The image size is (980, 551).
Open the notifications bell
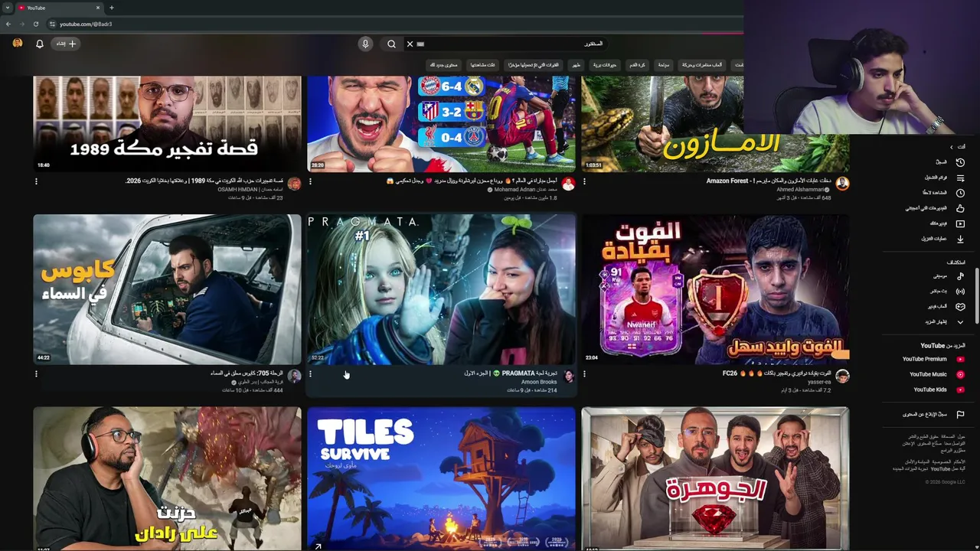click(40, 44)
